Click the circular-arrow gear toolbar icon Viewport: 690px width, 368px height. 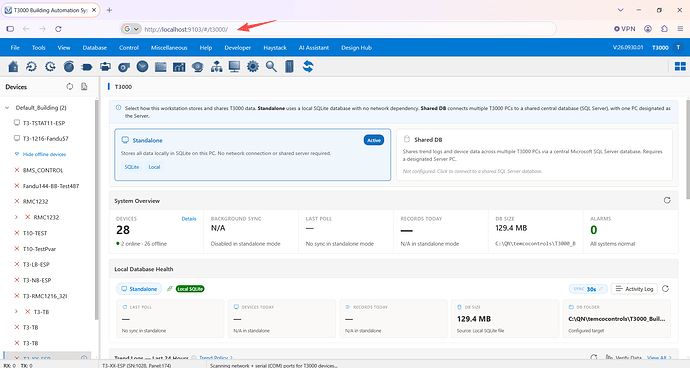pyautogui.click(x=31, y=66)
